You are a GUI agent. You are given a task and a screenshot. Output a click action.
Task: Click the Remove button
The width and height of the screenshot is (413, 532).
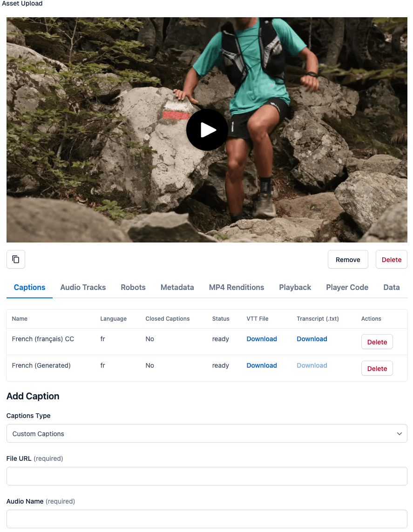(348, 260)
